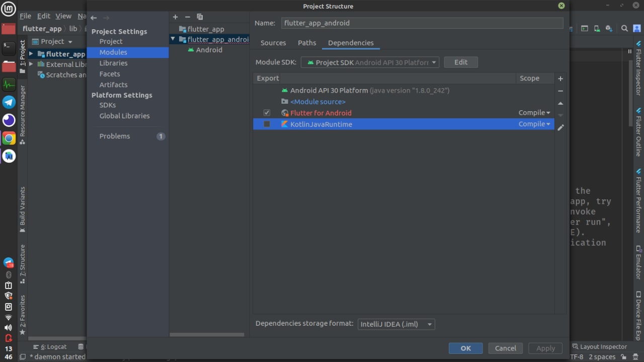Open the Build Variants tool window
Viewport: 644px width, 362px height.
point(22,210)
